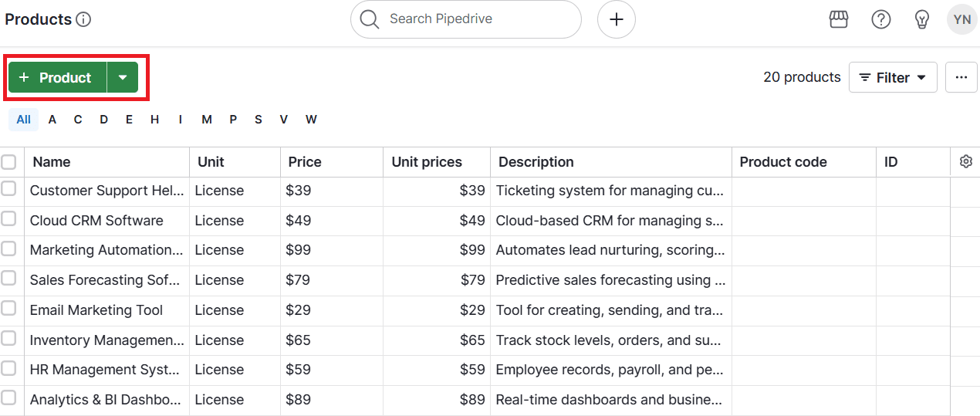Filter products by letter H
This screenshot has height=416, width=980.
click(x=154, y=119)
